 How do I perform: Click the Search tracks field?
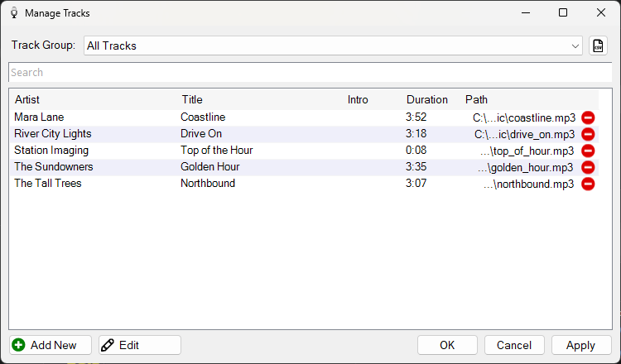pos(310,73)
